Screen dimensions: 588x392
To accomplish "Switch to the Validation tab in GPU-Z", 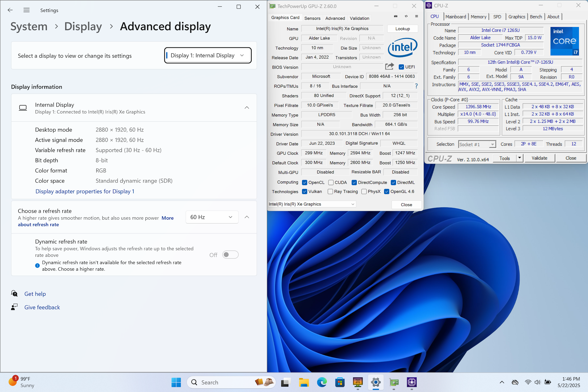I will pos(359,18).
